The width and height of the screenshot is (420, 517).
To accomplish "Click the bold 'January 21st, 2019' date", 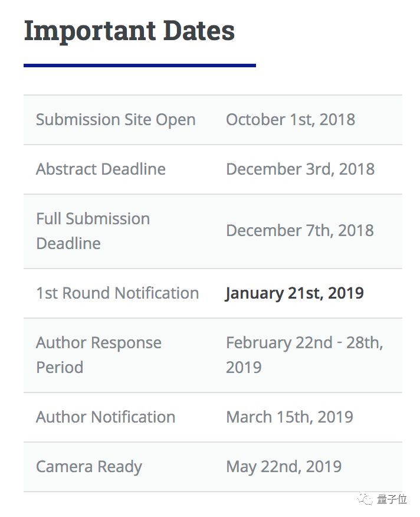I will (294, 293).
